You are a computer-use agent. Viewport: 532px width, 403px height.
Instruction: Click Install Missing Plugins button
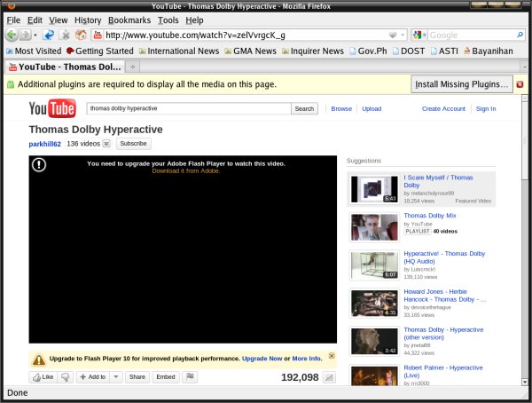click(462, 84)
